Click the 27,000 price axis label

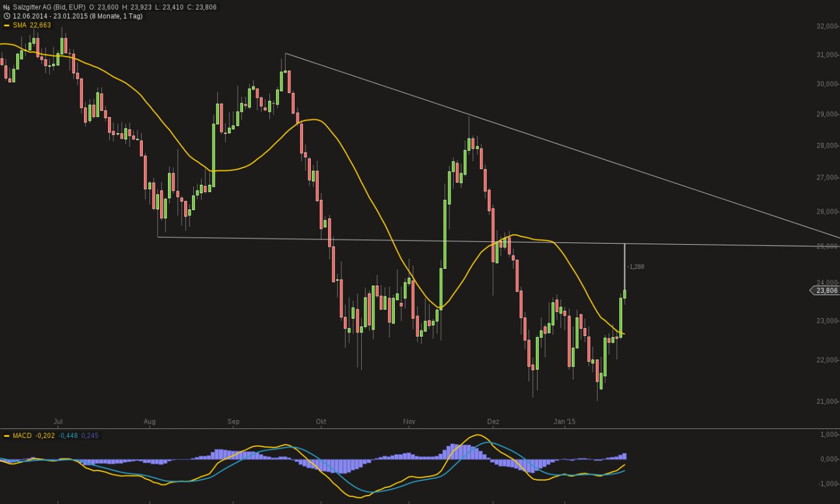(827, 178)
